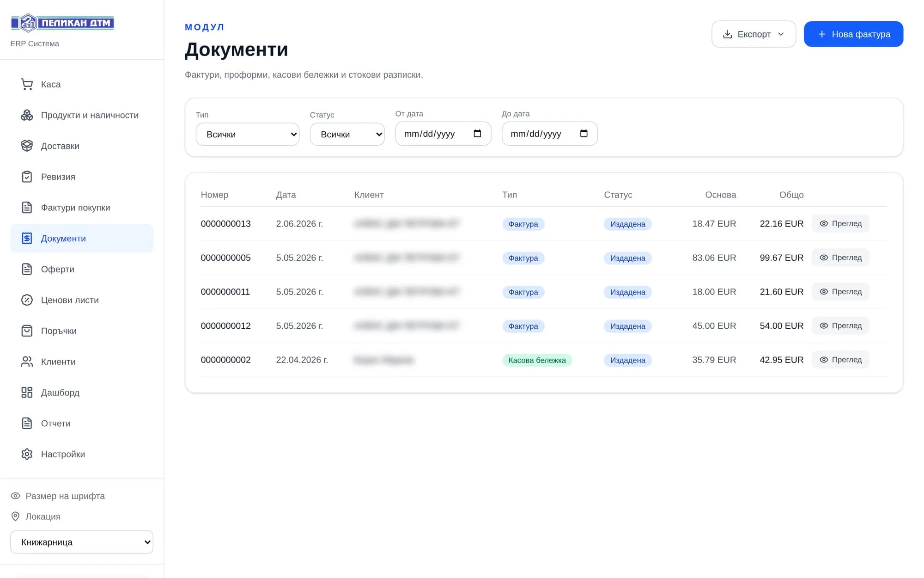Click the Общо column header
The width and height of the screenshot is (924, 578).
pos(791,195)
